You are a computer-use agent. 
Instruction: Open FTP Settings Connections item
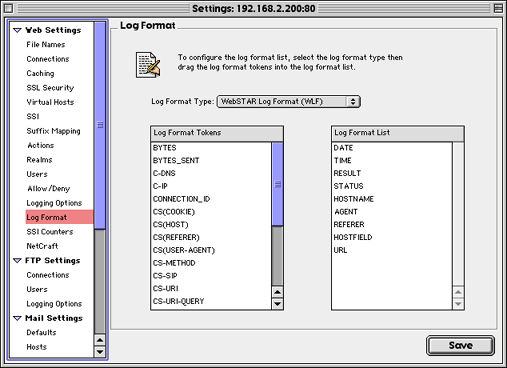[48, 275]
